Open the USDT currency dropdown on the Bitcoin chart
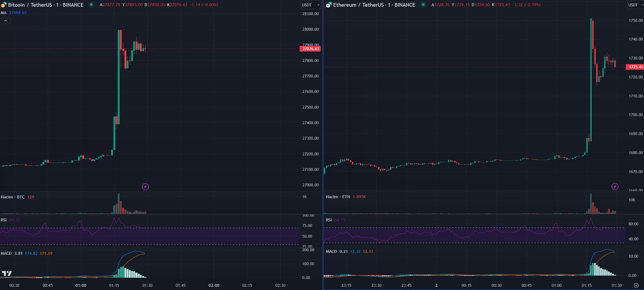644x290 pixels. (x=311, y=5)
